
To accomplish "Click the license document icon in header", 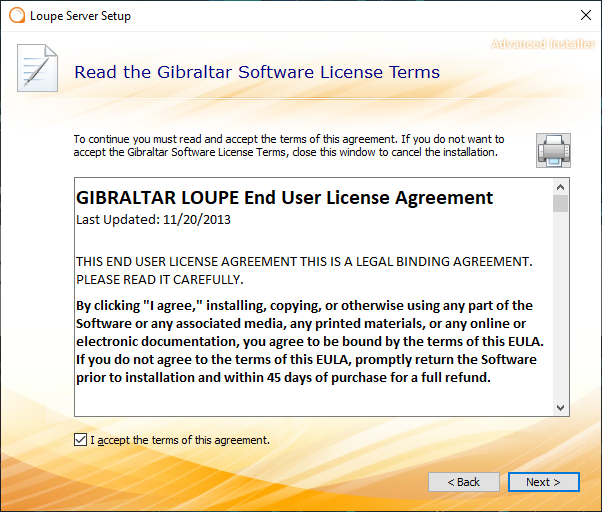I will pos(38,68).
